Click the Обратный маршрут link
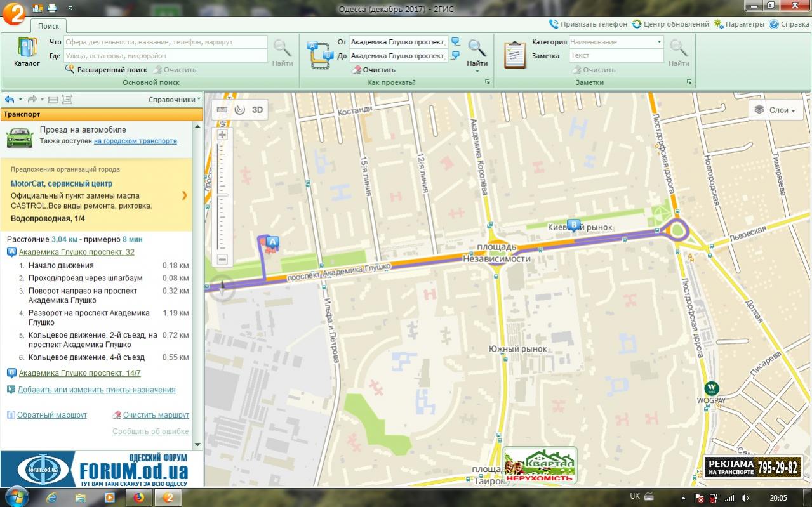The height and width of the screenshot is (507, 812). click(x=52, y=415)
